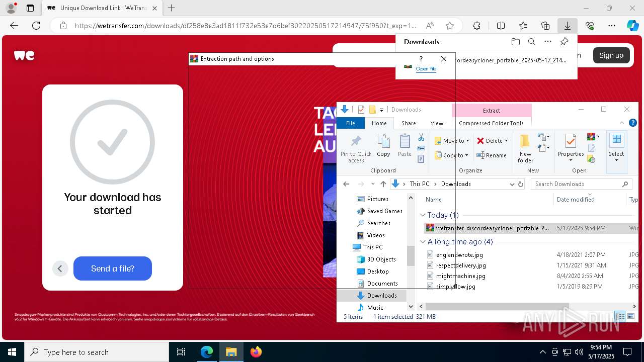This screenshot has height=362, width=644.
Task: Collapse the A long time ago group
Action: point(423,242)
